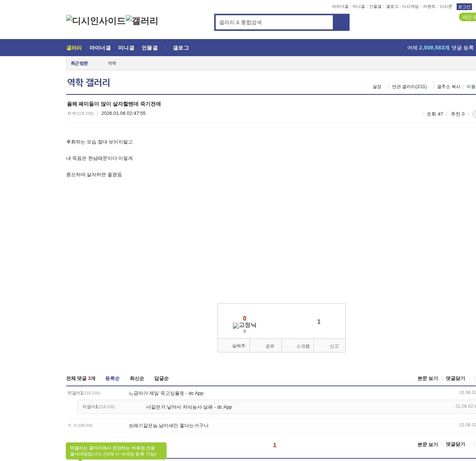
Task: Scrap the post with the 스크랩 button
Action: [303, 346]
